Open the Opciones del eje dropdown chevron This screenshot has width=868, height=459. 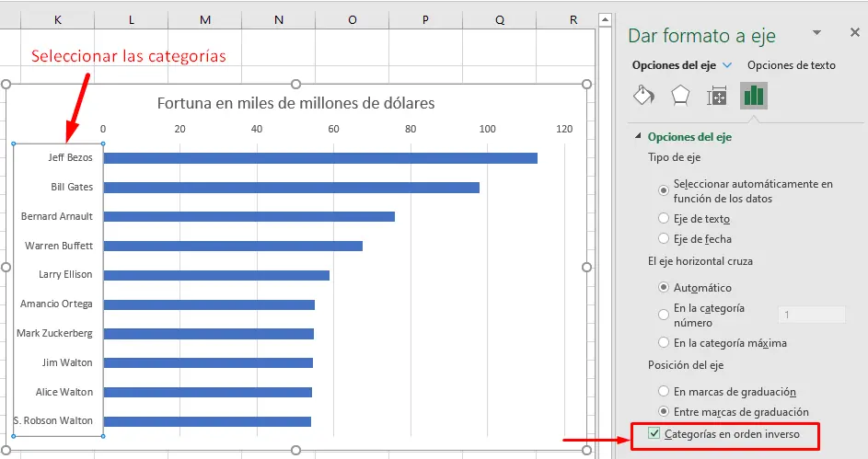(727, 65)
